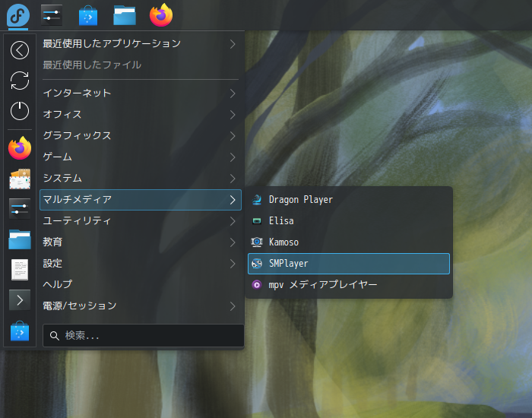Open the mail client from favorites sidebar

point(20,179)
